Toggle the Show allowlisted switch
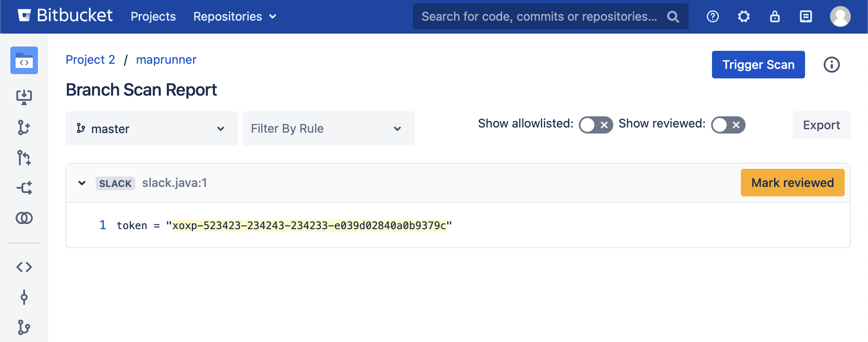The image size is (868, 342). point(596,125)
